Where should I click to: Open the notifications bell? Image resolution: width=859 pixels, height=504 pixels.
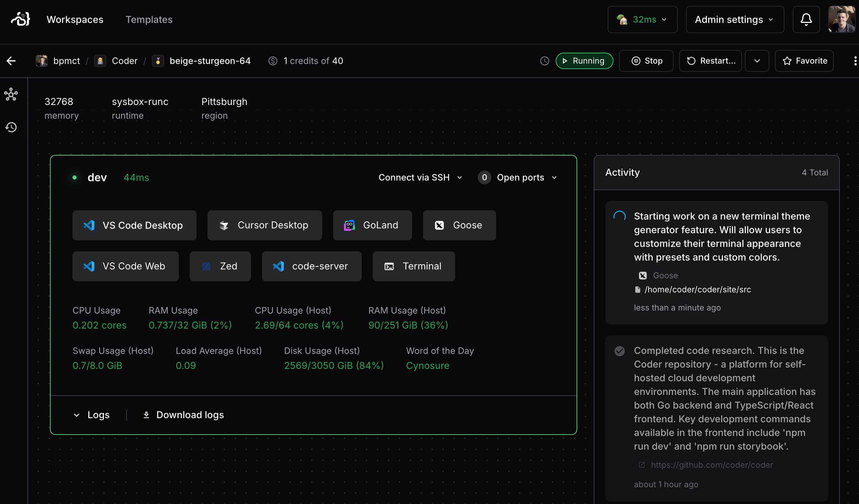pos(806,19)
